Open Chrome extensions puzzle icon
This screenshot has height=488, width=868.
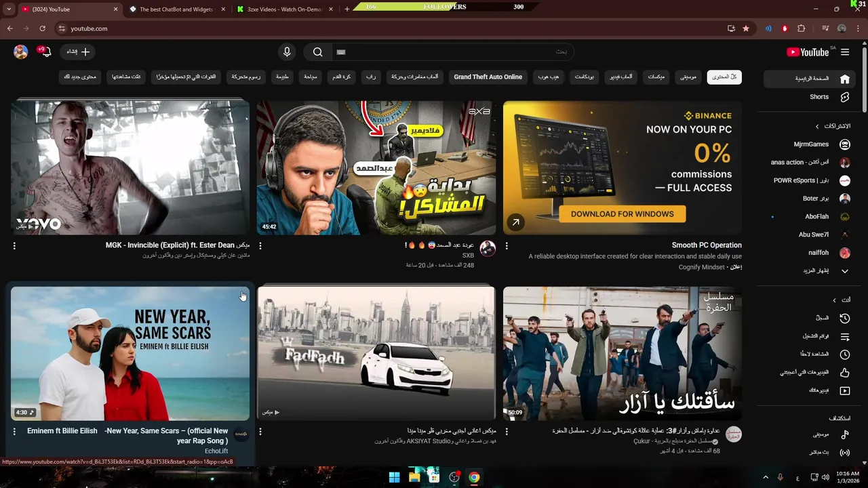(x=801, y=28)
